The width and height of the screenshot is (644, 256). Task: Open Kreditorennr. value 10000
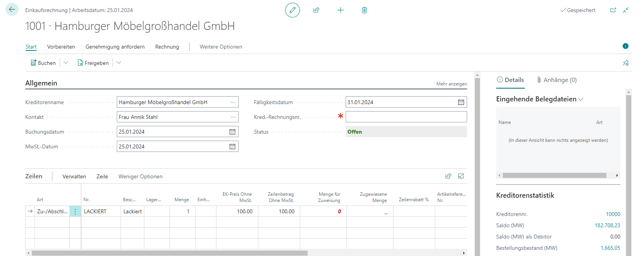(613, 214)
